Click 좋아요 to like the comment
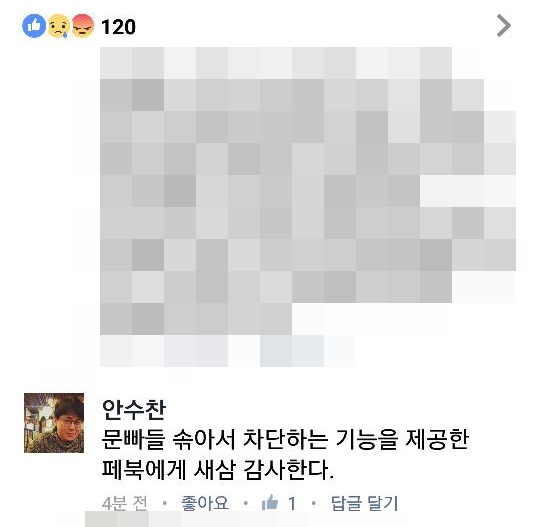540x527 pixels. [205, 503]
